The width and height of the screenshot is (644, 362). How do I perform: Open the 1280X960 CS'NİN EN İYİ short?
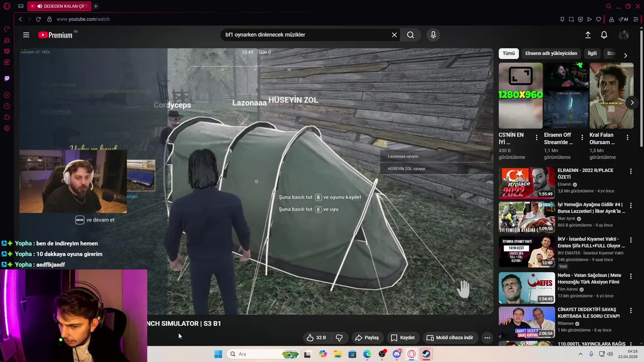point(521,96)
